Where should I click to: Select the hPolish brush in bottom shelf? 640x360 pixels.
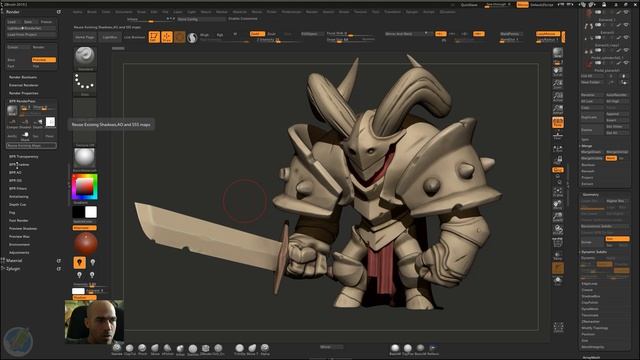(167, 349)
